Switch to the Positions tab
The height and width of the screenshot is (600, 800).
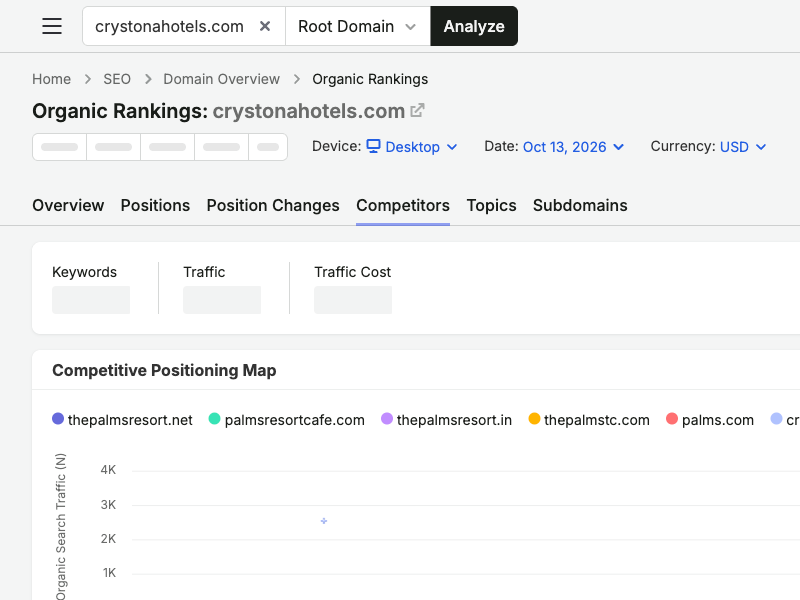tap(155, 205)
